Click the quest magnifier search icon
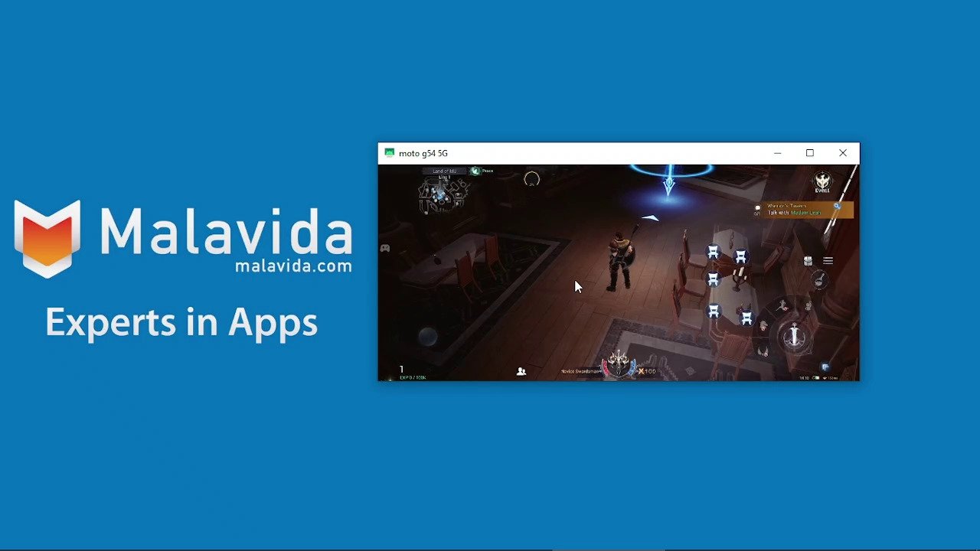This screenshot has height=551, width=980. 837,206
